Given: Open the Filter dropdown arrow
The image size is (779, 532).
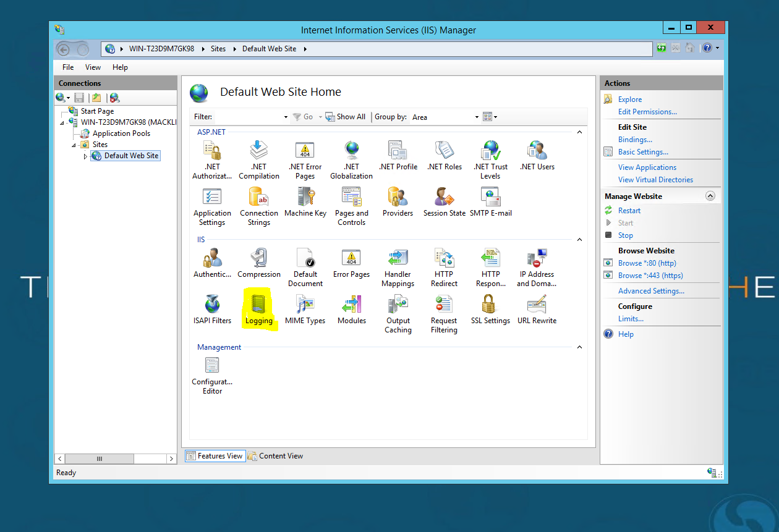Looking at the screenshot, I should pyautogui.click(x=286, y=117).
